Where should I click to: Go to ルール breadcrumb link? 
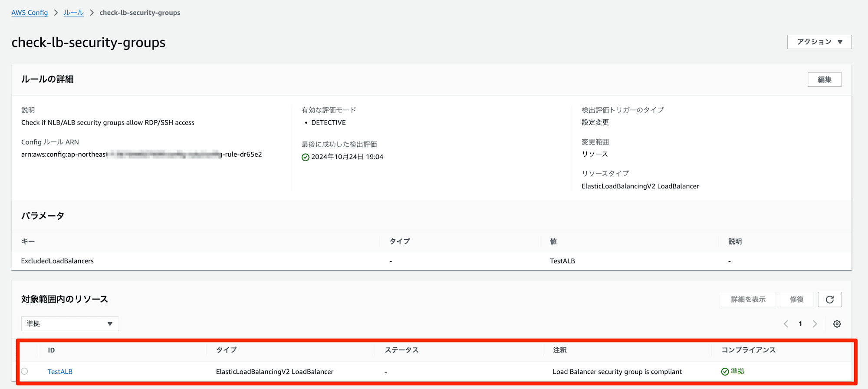click(74, 13)
